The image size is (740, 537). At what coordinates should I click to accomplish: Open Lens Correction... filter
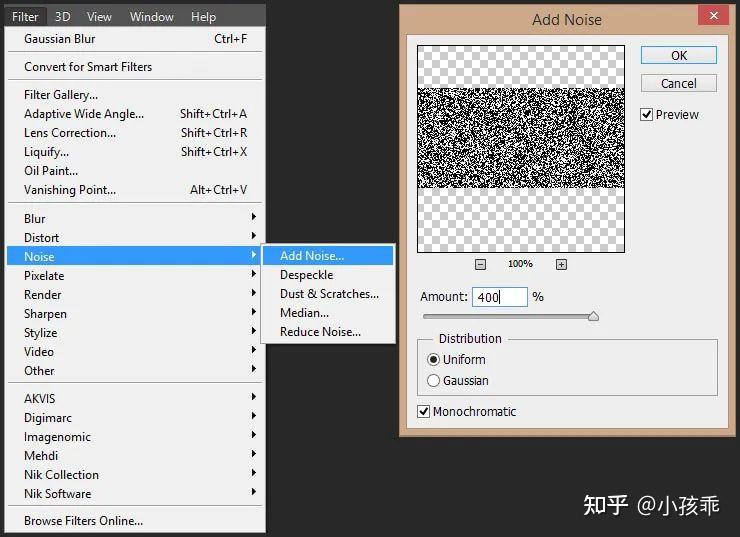point(135,133)
